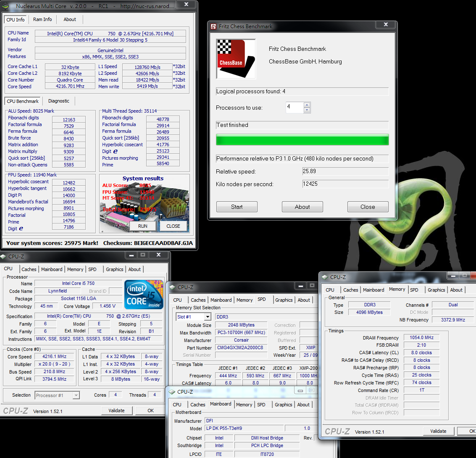
Task: Increase Processors to use with up arrow
Action: point(307,105)
